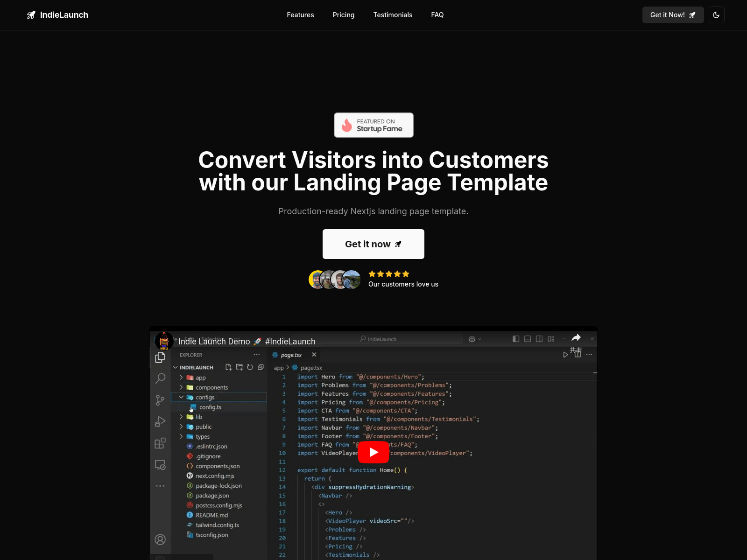Click the Get it now button
The width and height of the screenshot is (747, 560).
click(373, 244)
